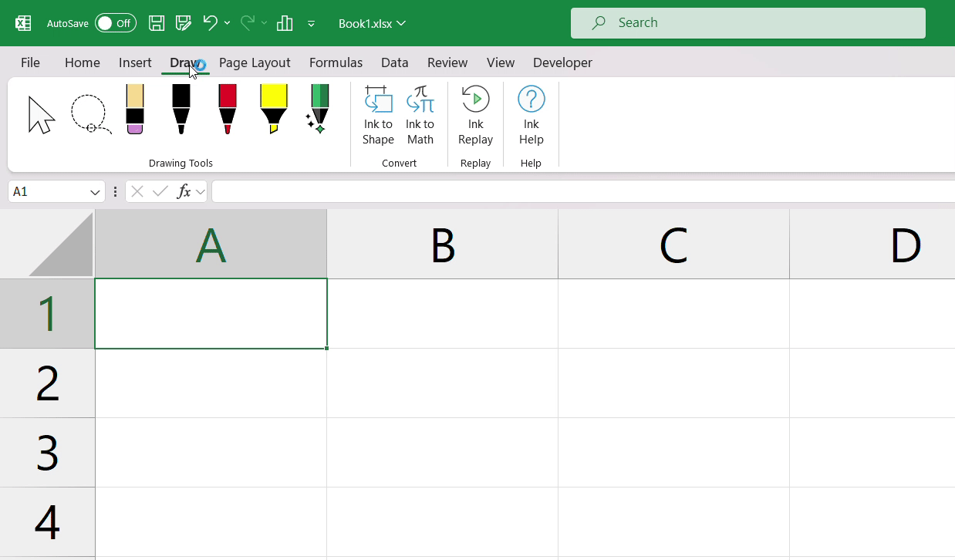Click the Save As icon with pencil
This screenshot has height=560, width=955.
click(183, 23)
